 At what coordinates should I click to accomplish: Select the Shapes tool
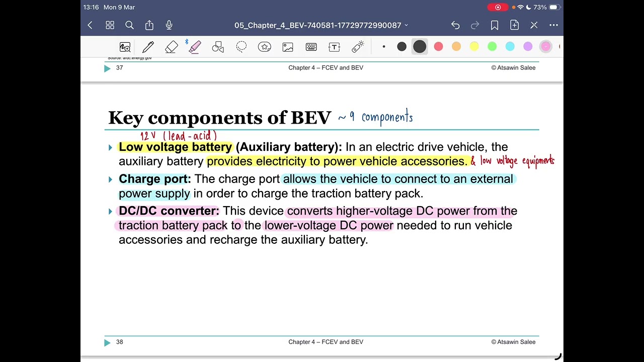point(218,47)
